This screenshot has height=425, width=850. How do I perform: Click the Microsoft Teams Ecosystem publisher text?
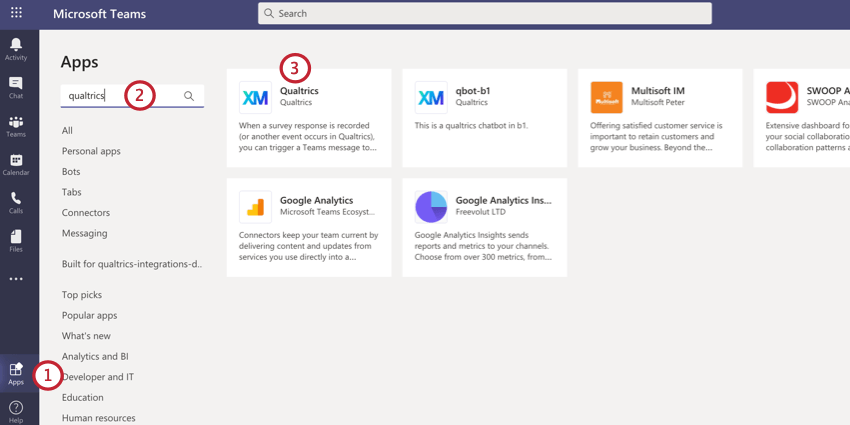click(327, 212)
